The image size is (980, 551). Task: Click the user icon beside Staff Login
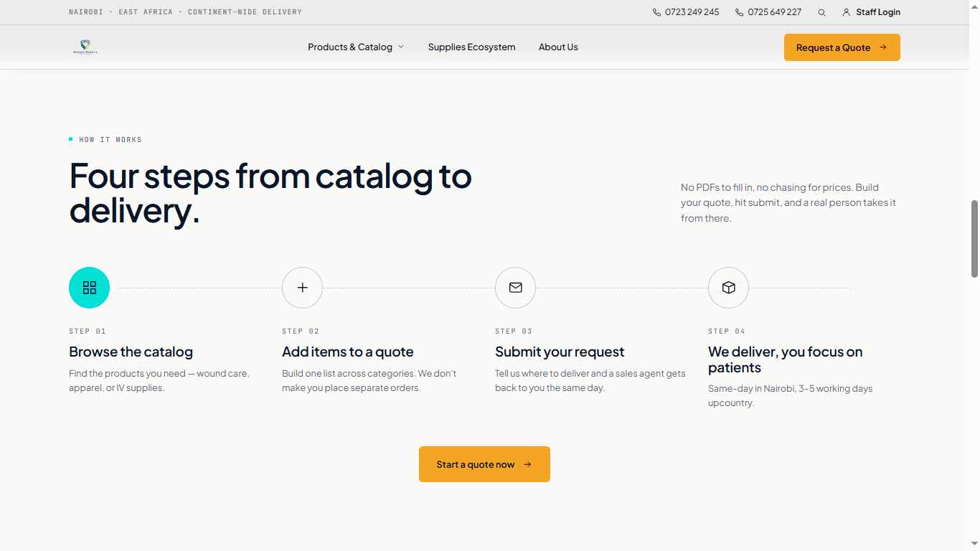click(846, 12)
